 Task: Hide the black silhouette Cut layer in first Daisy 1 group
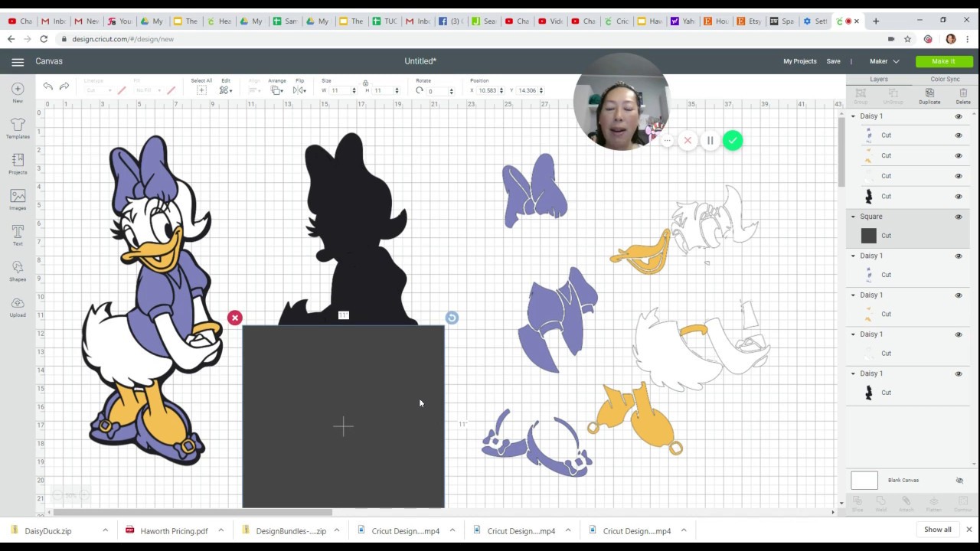959,196
